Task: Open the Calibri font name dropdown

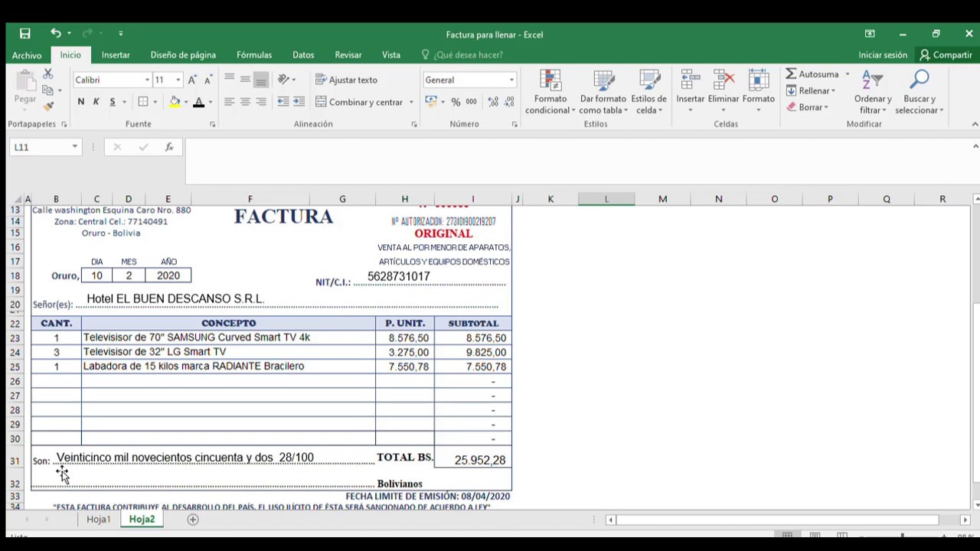Action: [147, 80]
